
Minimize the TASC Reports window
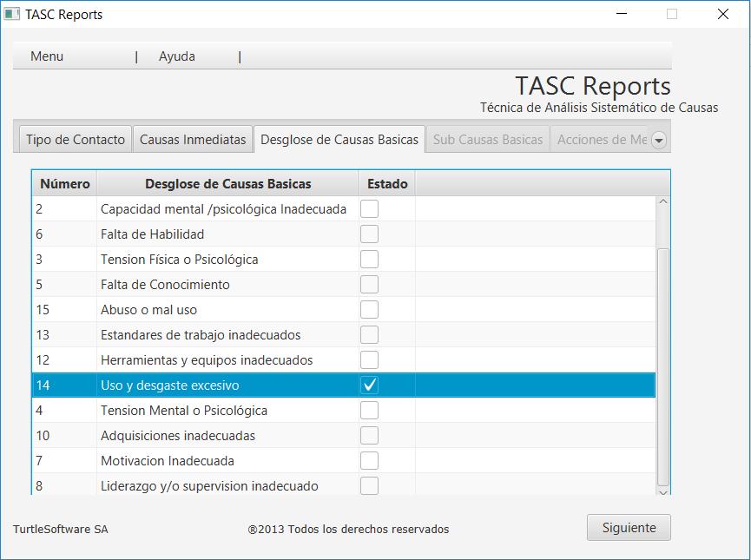point(622,14)
